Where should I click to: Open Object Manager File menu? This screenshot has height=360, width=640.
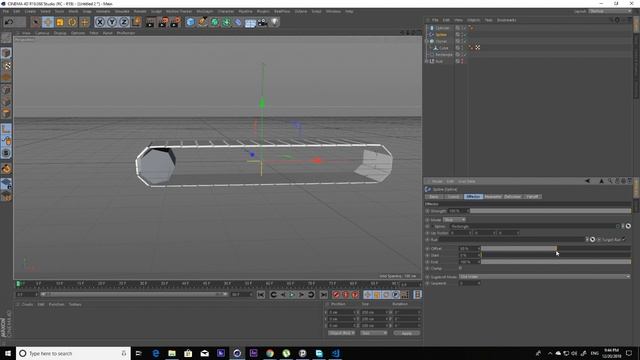coord(435,20)
